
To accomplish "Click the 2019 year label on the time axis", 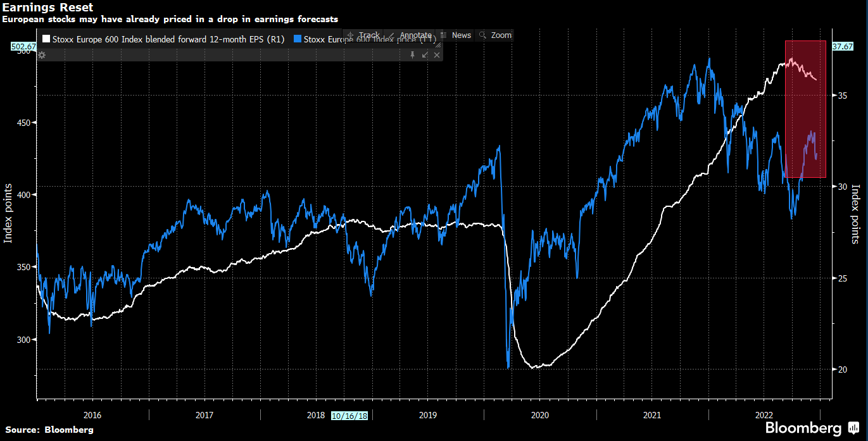I will coord(428,415).
